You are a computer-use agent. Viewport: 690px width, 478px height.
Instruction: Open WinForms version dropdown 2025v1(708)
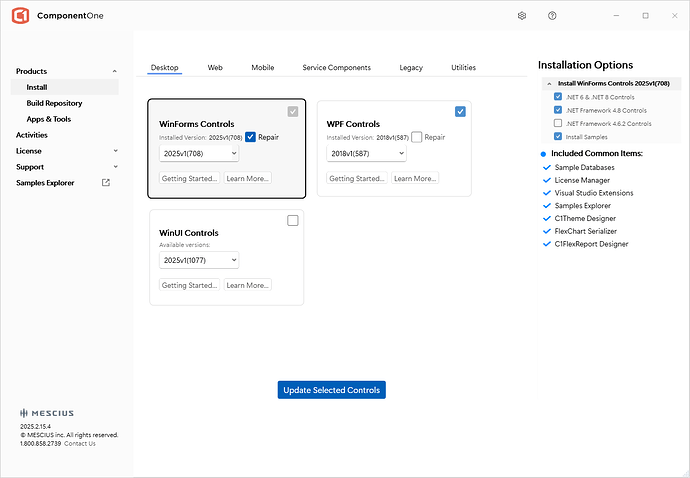[199, 154]
